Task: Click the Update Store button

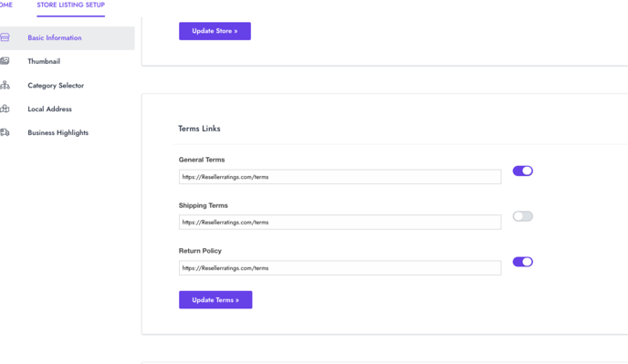Action: pyautogui.click(x=215, y=31)
